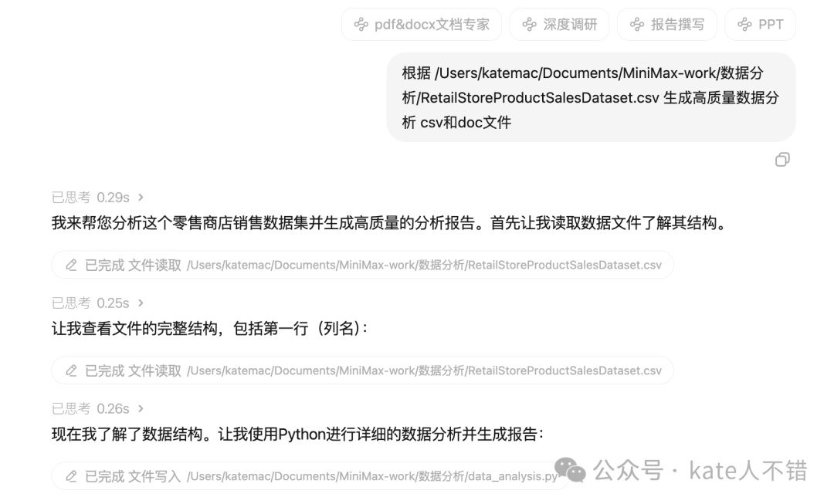The height and width of the screenshot is (504, 834).
Task: Click the PPT agent icon
Action: tap(744, 25)
